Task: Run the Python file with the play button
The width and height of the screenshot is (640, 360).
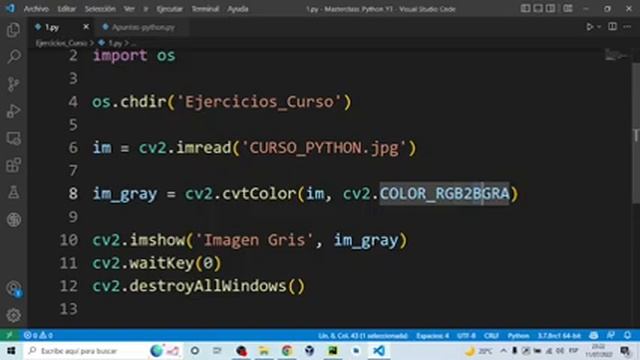Action: click(x=589, y=27)
